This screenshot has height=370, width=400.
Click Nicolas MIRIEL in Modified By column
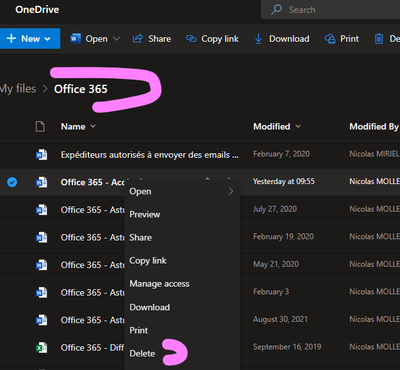(374, 154)
